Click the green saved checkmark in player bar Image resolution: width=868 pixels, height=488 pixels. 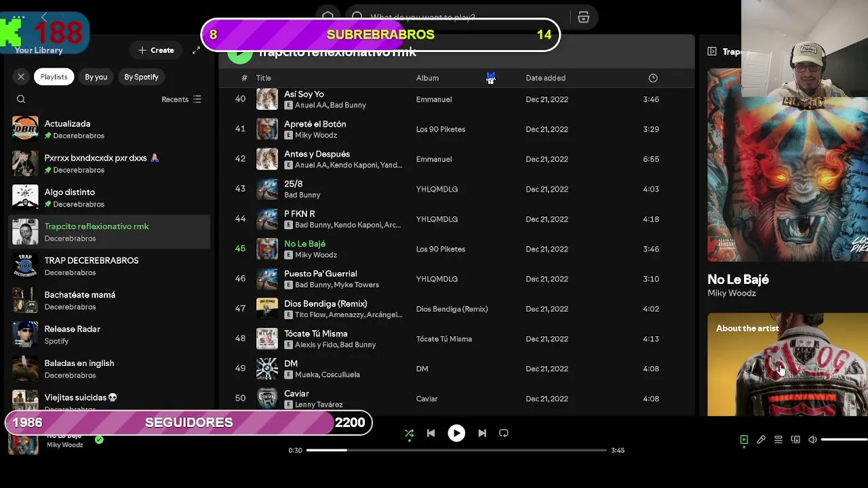point(99,440)
